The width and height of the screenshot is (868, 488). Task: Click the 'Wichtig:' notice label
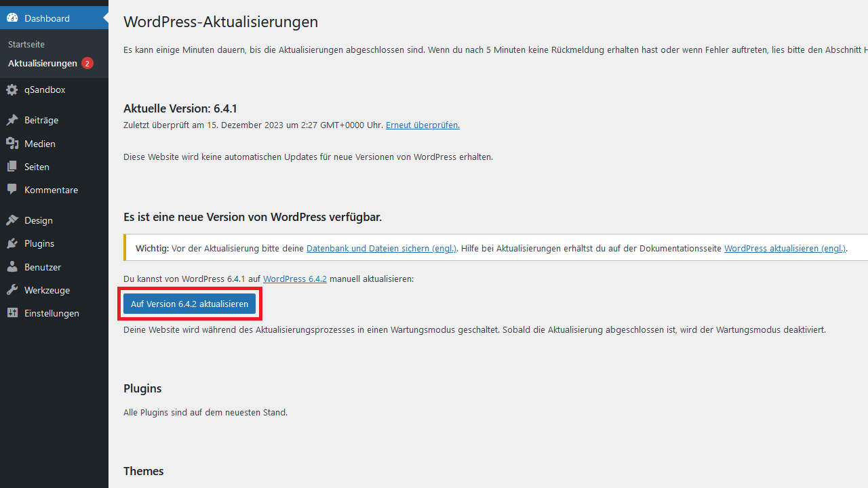click(152, 249)
